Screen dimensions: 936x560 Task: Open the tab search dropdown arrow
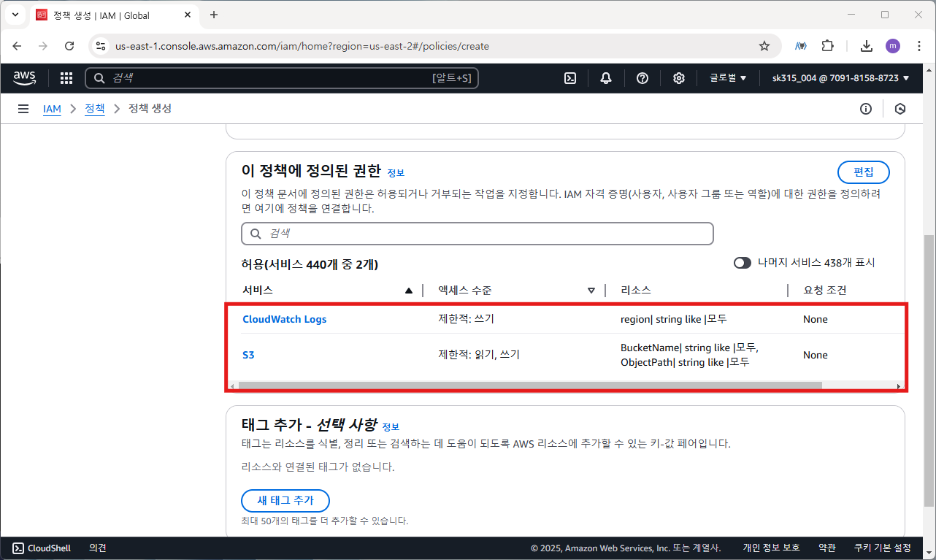[15, 15]
